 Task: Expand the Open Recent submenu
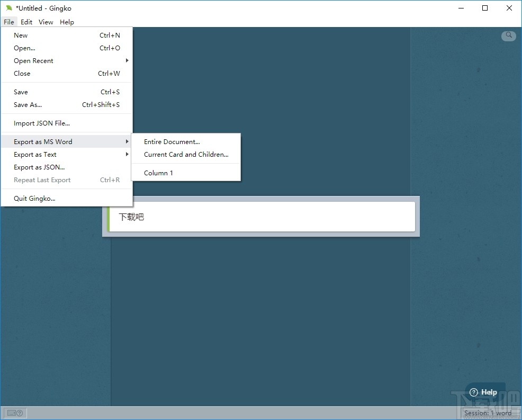67,60
